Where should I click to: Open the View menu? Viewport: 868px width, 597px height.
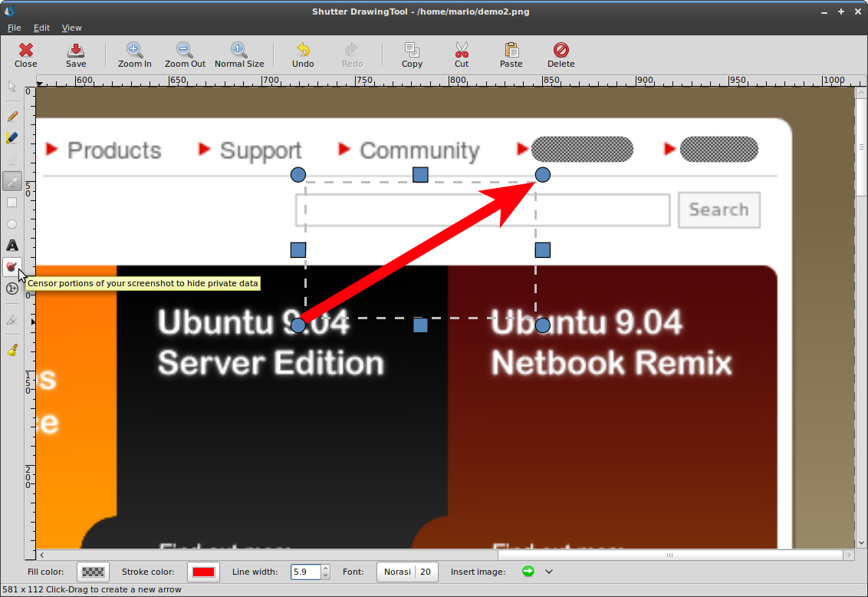click(x=71, y=28)
